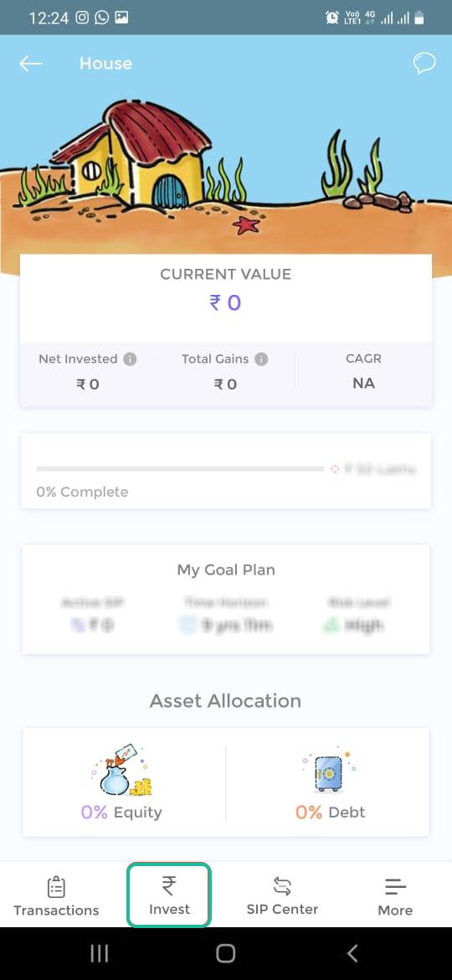Tap the Android home button
452x980 pixels.
[225, 953]
